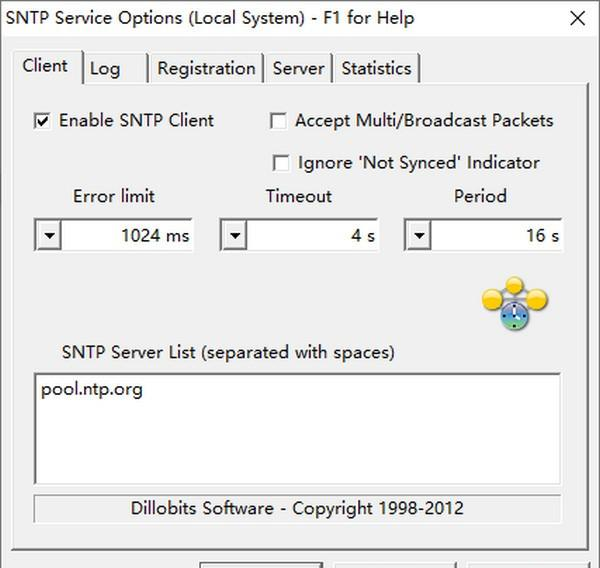Close the SNTP Service Options window

click(577, 18)
